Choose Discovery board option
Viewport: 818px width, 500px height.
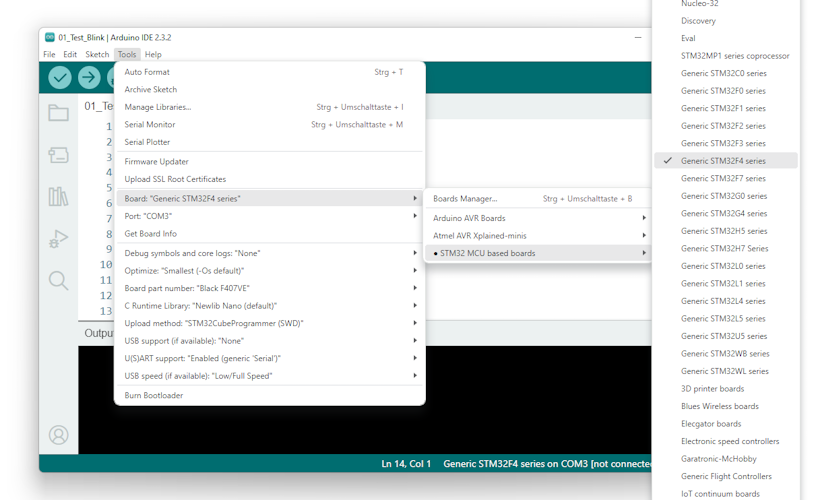(x=726, y=21)
